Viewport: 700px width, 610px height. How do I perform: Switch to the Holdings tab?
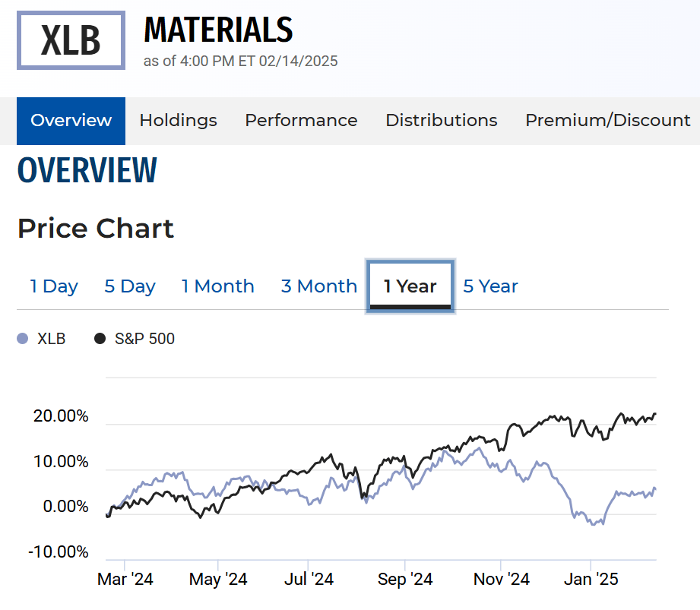pos(178,121)
